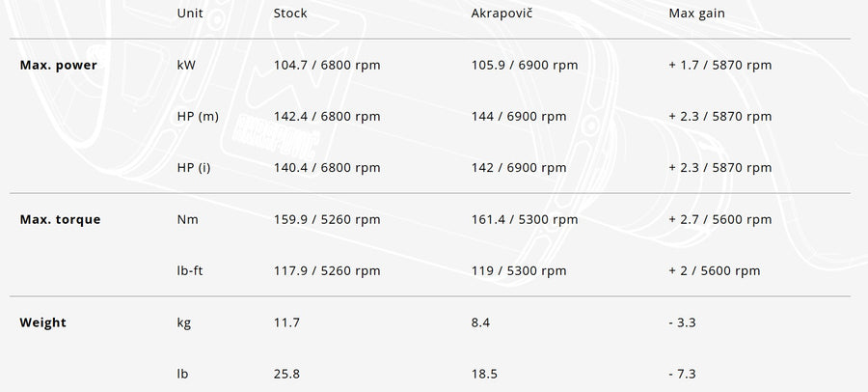Screen dimensions: 868x392
Task: Click the Akrapovič column header
Action: coord(504,14)
